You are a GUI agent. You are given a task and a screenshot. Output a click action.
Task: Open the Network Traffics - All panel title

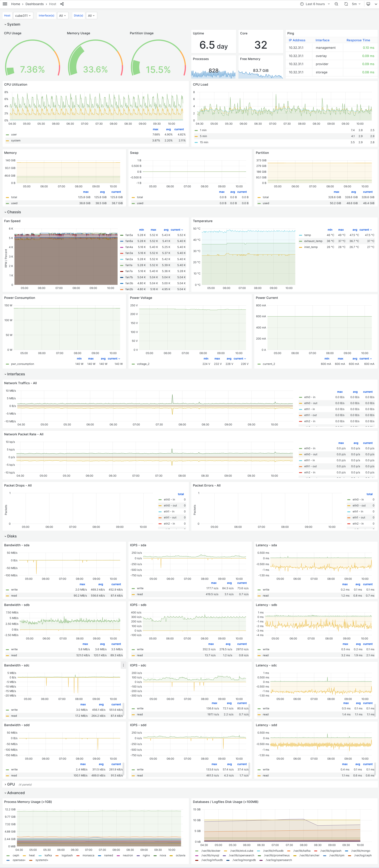tap(21, 383)
